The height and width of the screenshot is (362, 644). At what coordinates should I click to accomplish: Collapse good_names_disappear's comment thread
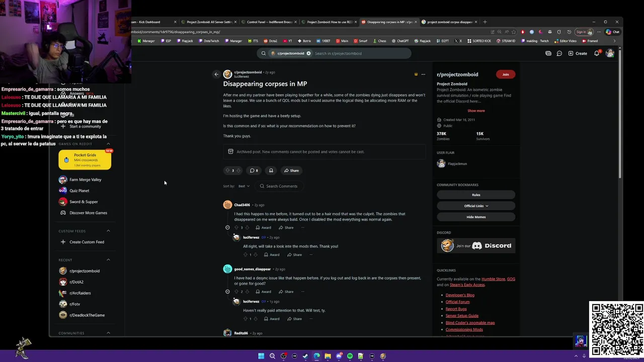[227, 292]
